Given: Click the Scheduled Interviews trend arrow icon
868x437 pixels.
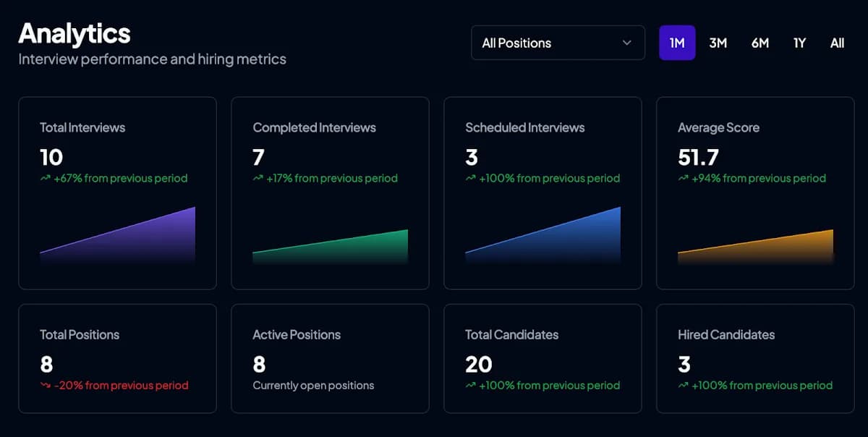Looking at the screenshot, I should pyautogui.click(x=470, y=178).
